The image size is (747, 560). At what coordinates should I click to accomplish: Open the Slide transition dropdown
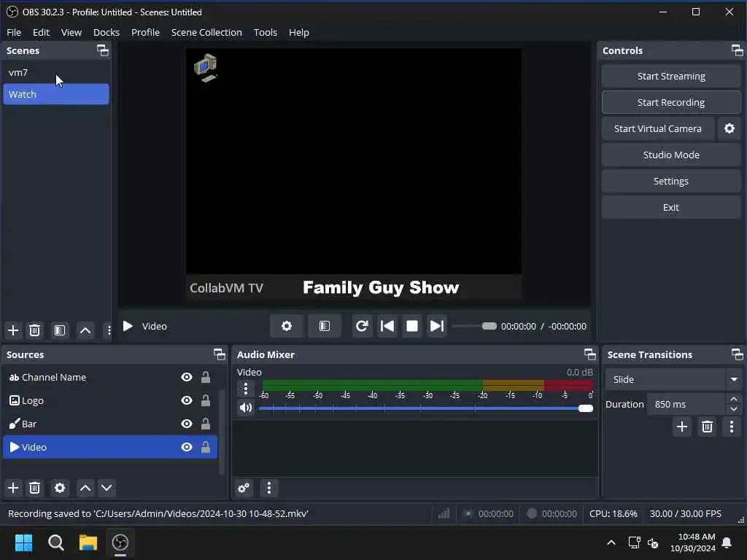coord(673,379)
